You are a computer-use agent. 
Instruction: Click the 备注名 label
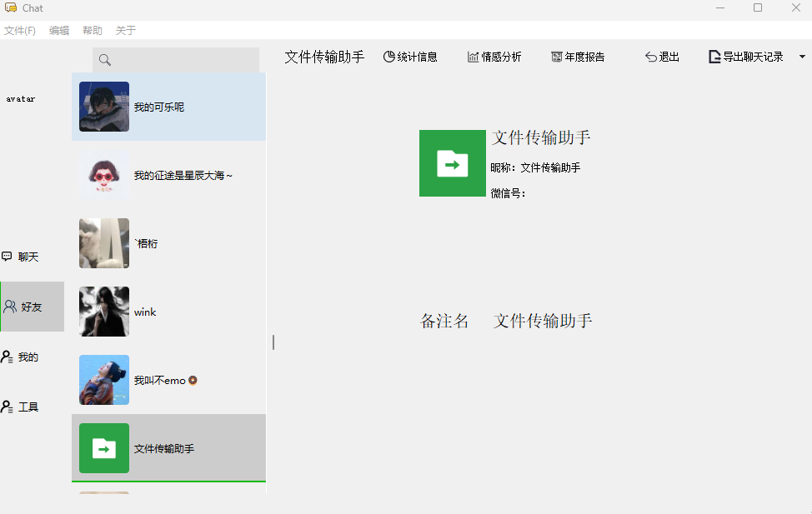pos(444,321)
